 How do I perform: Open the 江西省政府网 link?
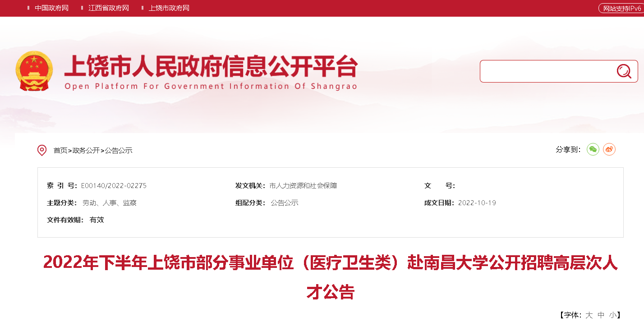click(109, 8)
